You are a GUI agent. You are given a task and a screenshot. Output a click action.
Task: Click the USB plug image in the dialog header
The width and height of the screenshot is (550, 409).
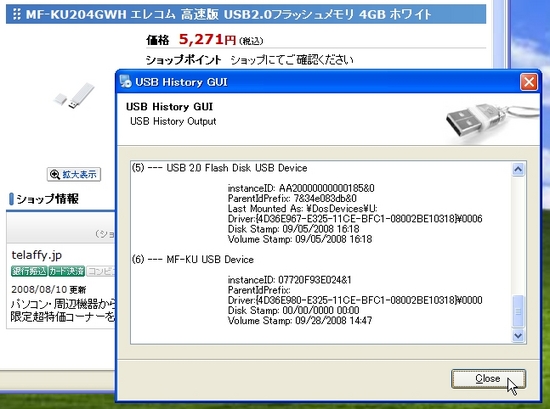[491, 123]
